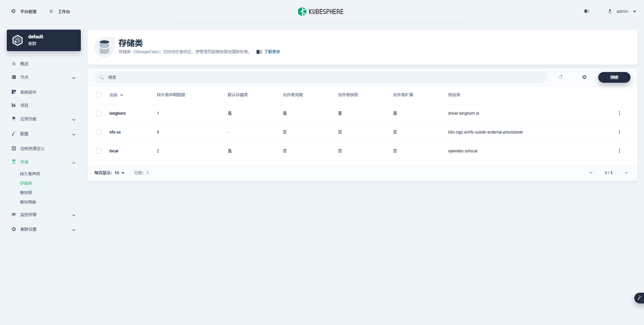This screenshot has width=644, height=325.
Task: Open the admin user dropdown
Action: (x=622, y=11)
